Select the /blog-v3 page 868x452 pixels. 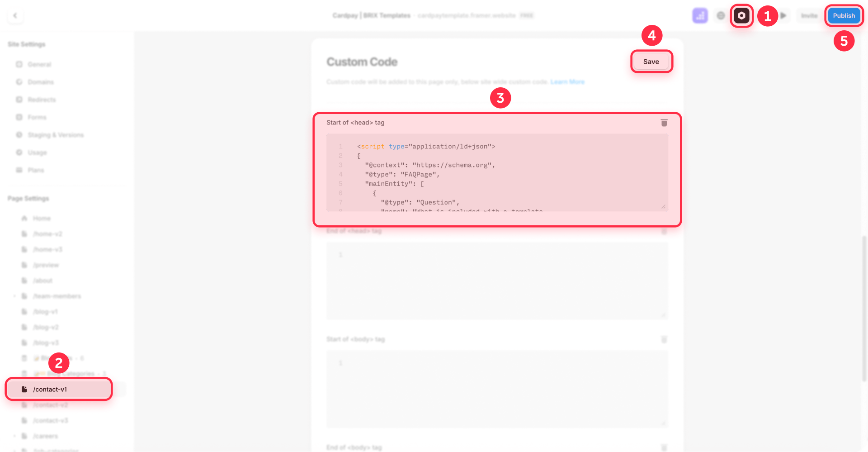pyautogui.click(x=46, y=343)
